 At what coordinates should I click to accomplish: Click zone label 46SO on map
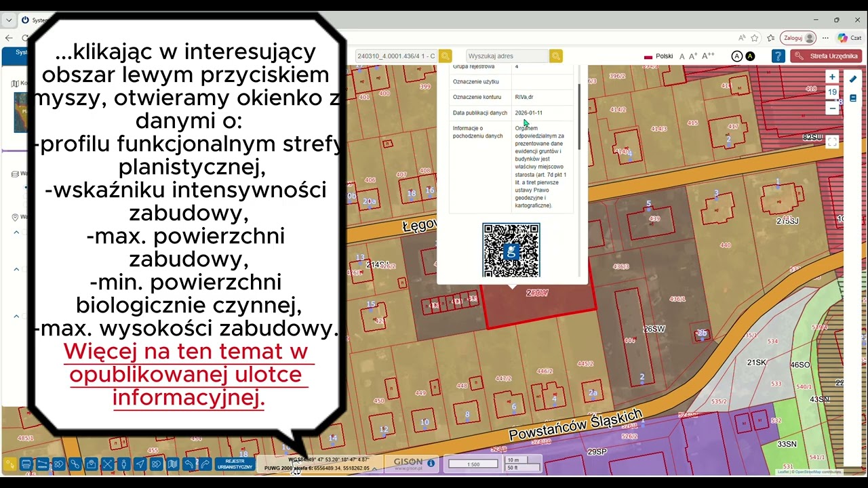[800, 365]
